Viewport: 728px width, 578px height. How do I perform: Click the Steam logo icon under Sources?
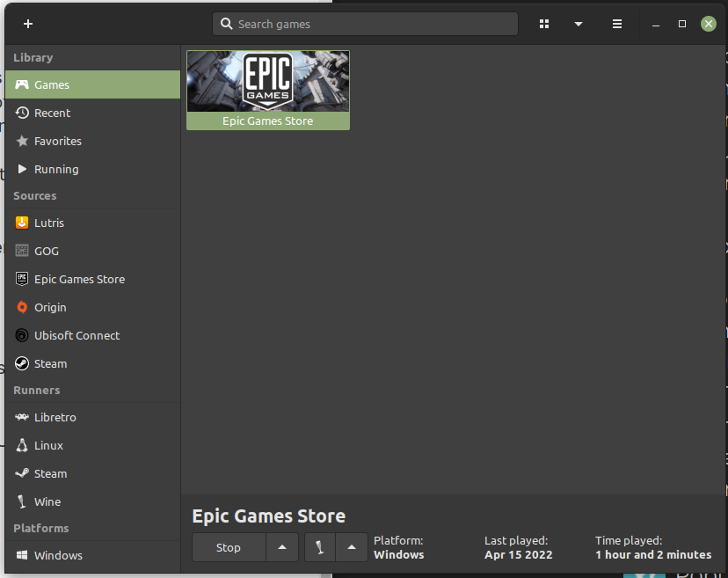tap(22, 363)
